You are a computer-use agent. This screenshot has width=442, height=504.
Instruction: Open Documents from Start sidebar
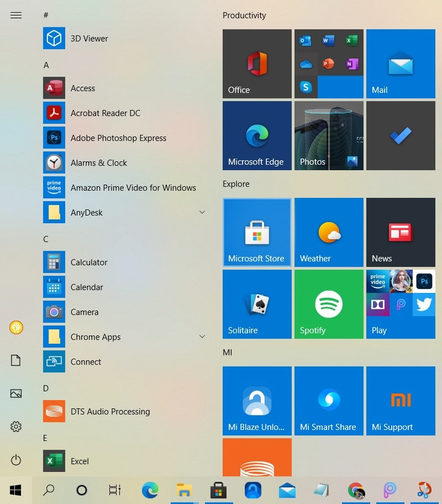[16, 360]
